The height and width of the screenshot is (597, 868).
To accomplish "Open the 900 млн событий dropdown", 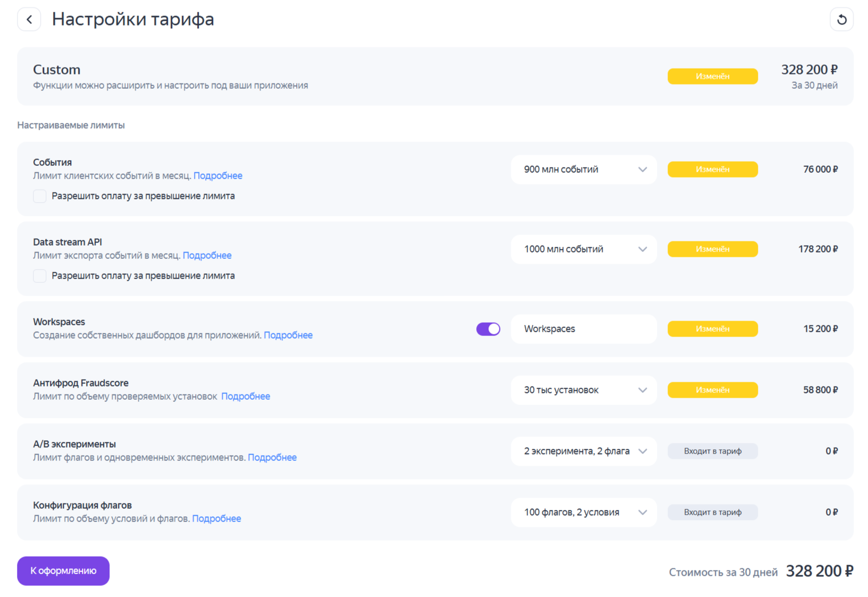I will [x=584, y=170].
